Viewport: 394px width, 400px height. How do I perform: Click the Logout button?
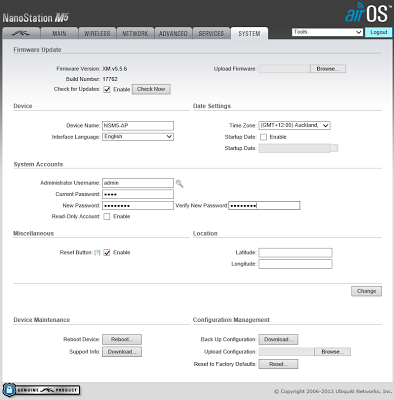point(379,32)
